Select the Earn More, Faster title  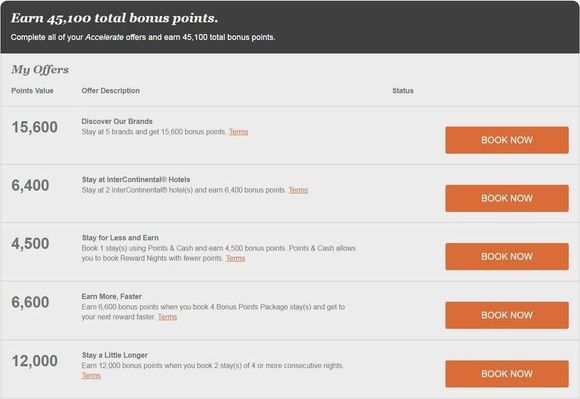pyautogui.click(x=112, y=297)
